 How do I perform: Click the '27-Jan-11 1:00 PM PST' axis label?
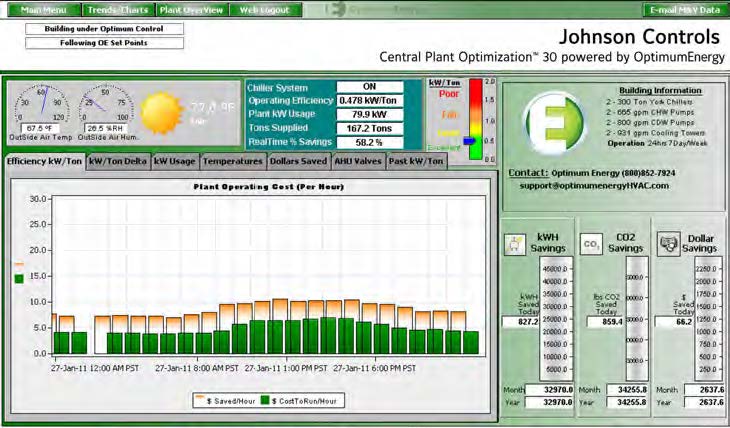(286, 368)
